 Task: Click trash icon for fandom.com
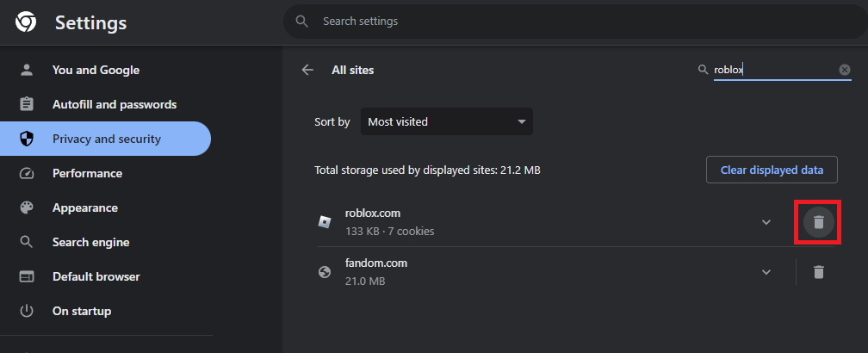(x=819, y=272)
